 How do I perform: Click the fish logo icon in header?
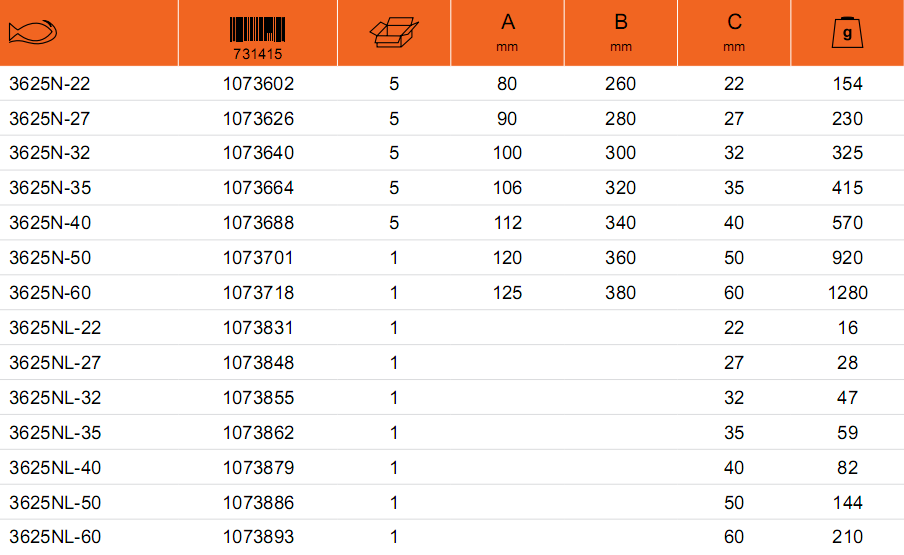point(33,32)
